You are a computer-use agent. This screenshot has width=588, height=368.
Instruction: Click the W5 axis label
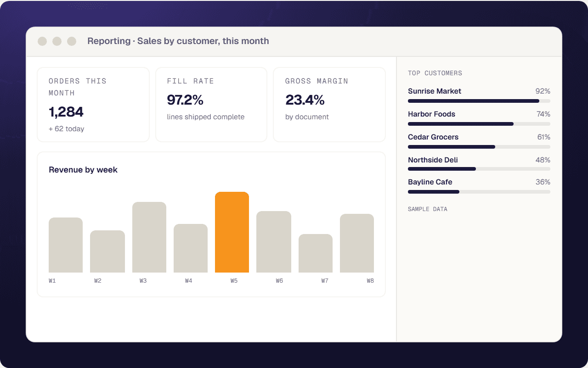click(x=234, y=280)
